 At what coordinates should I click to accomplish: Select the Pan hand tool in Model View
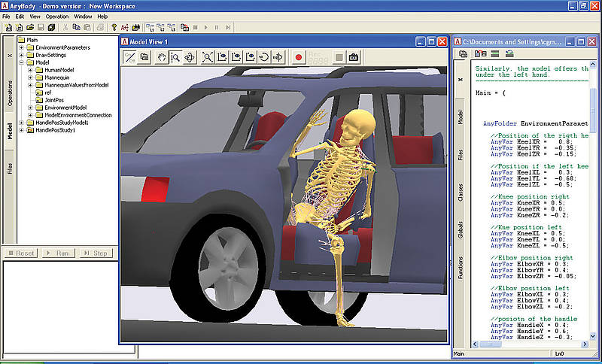(161, 56)
